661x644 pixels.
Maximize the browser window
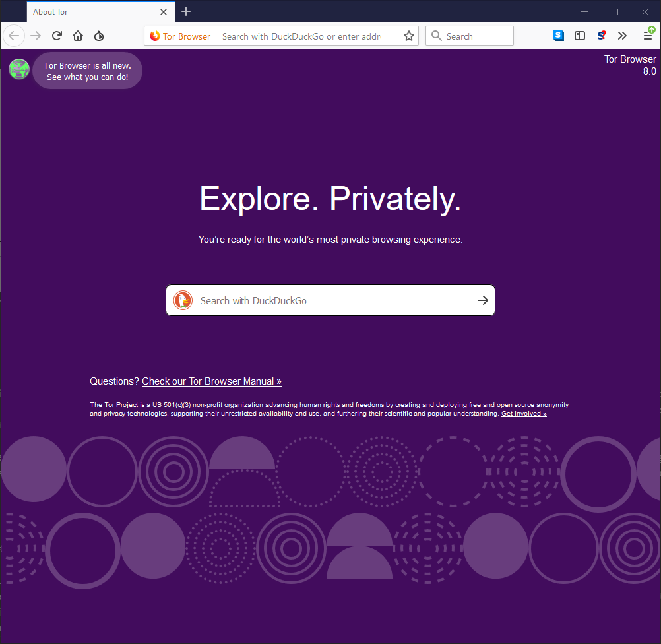(x=615, y=12)
